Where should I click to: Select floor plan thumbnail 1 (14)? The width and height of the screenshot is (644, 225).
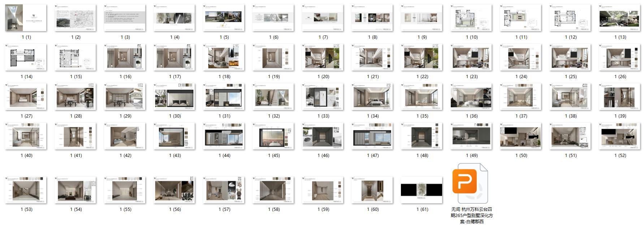pos(26,58)
